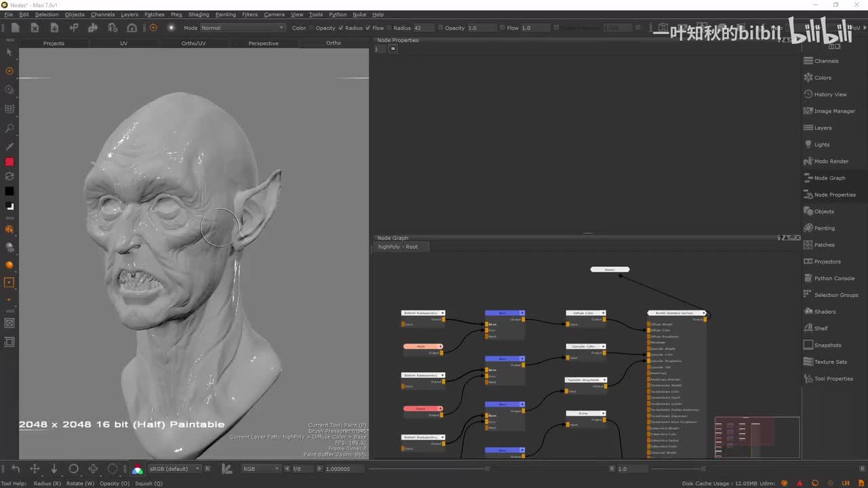The height and width of the screenshot is (488, 868).
Task: Open the Shading menu
Action: (x=199, y=14)
